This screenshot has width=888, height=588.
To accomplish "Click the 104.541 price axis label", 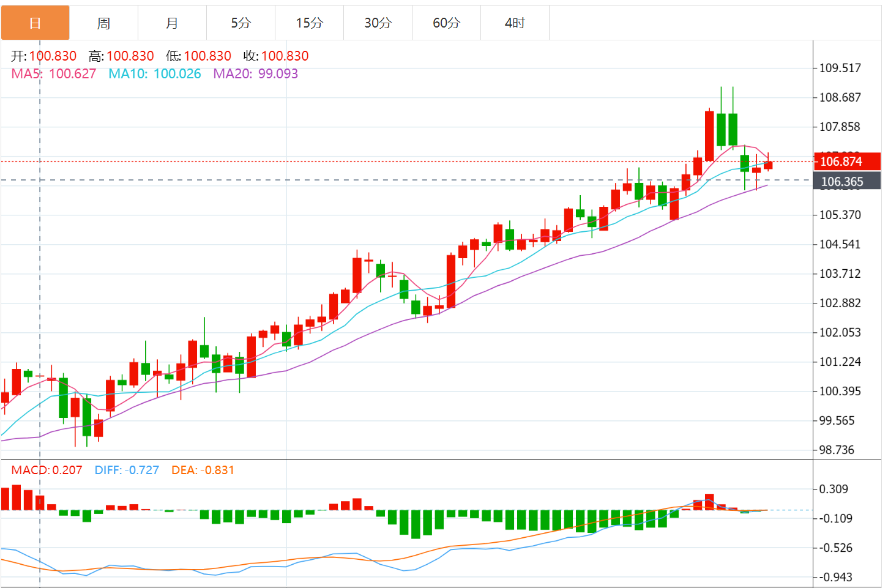I will pos(840,244).
